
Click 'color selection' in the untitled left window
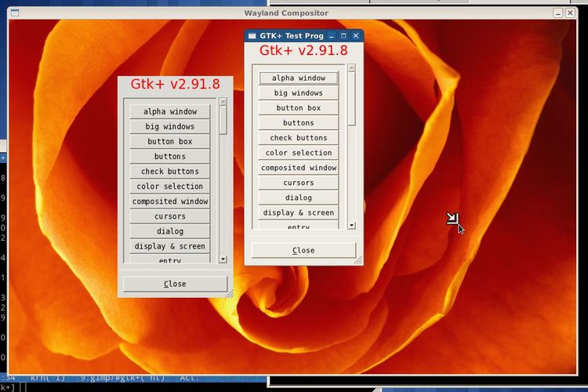tap(170, 187)
